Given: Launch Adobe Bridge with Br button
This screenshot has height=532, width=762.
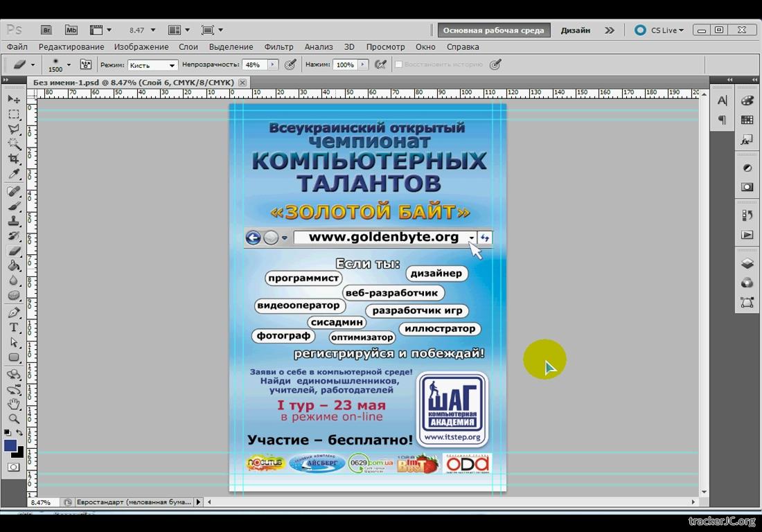Looking at the screenshot, I should click(46, 30).
